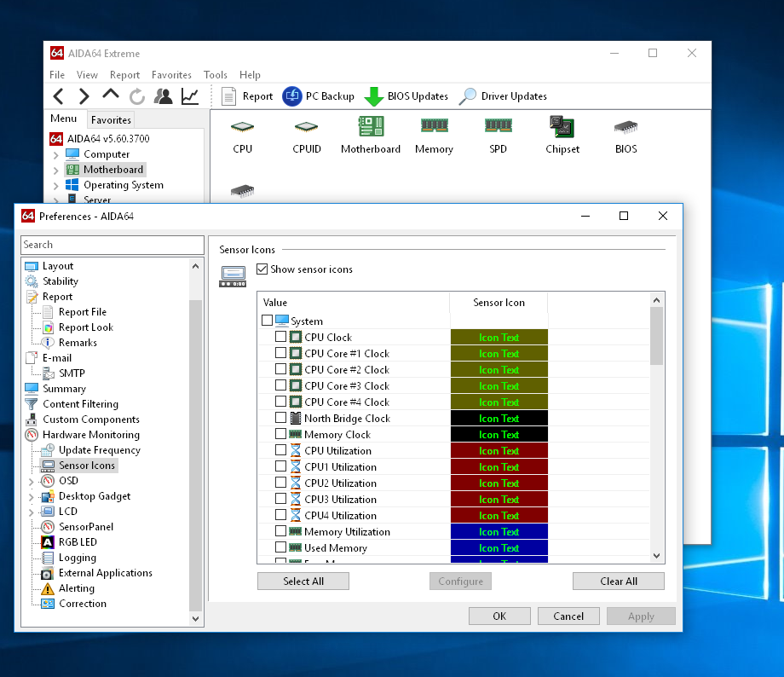The width and height of the screenshot is (784, 677).
Task: Expand the Computer node in AIDA64 menu
Action: click(x=56, y=155)
